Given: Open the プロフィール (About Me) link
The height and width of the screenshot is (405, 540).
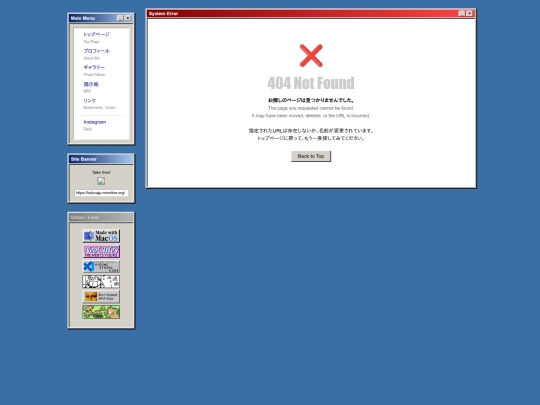Looking at the screenshot, I should 96,51.
